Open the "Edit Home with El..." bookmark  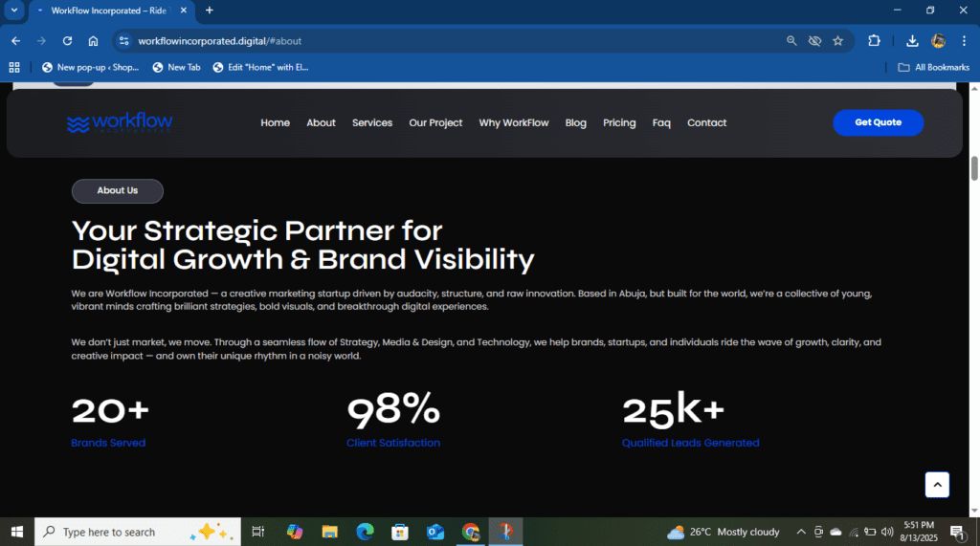[x=260, y=67]
